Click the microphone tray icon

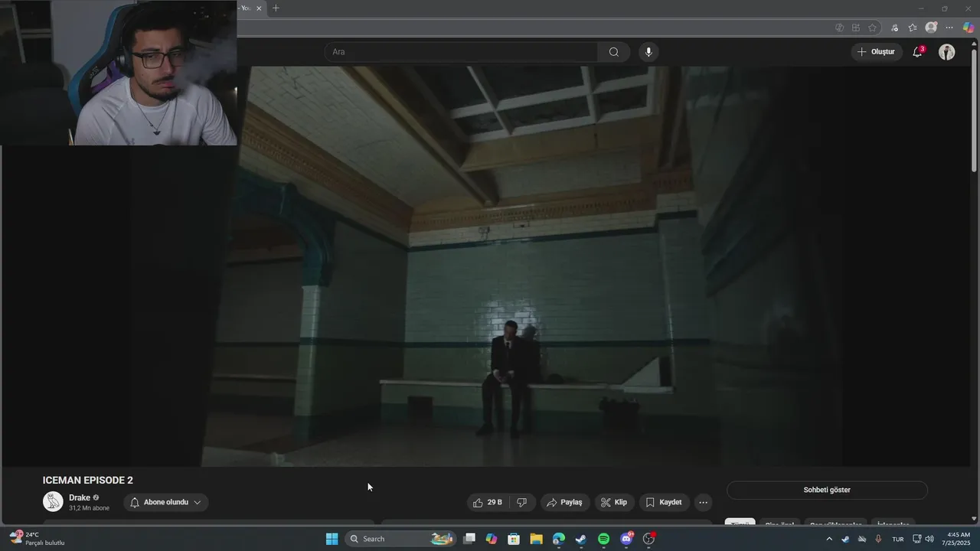click(878, 539)
